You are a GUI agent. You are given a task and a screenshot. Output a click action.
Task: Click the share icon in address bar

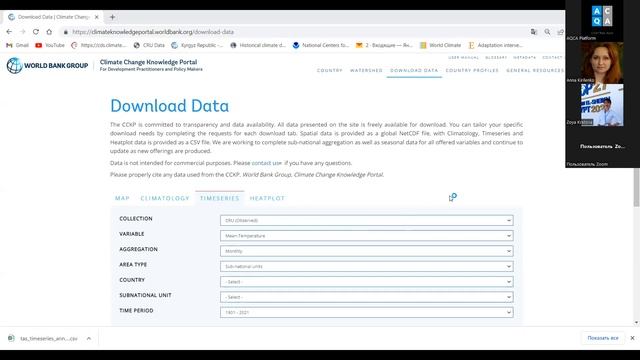pyautogui.click(x=560, y=32)
